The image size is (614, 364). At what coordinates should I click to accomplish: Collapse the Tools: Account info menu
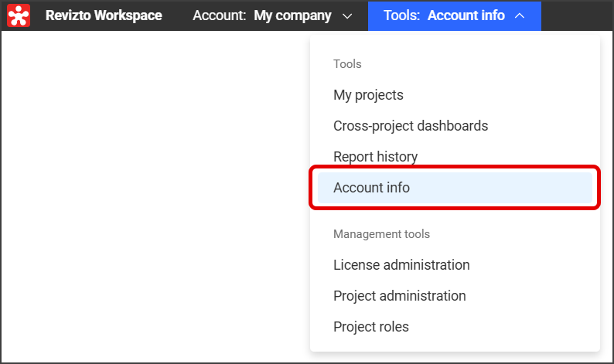click(455, 15)
